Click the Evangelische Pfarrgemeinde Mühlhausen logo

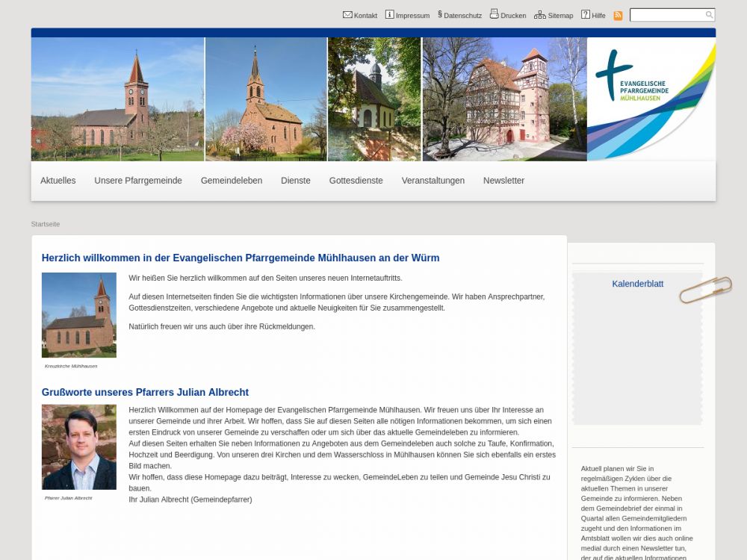[x=651, y=99]
